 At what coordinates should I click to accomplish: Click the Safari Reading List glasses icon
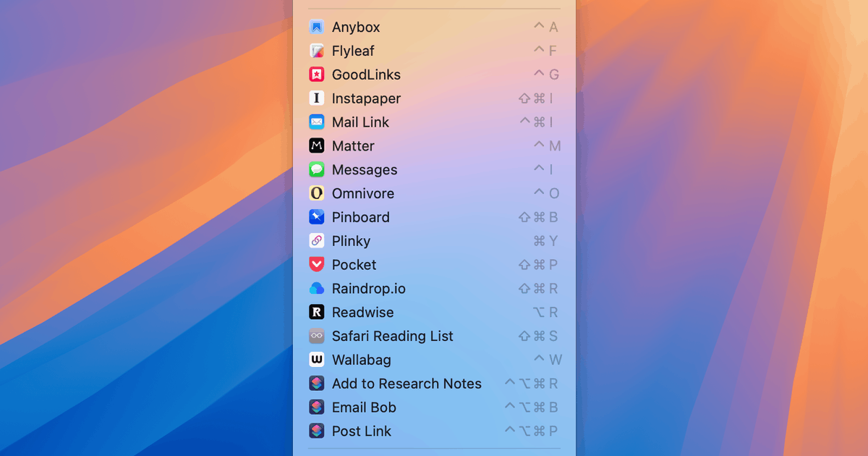pyautogui.click(x=317, y=336)
